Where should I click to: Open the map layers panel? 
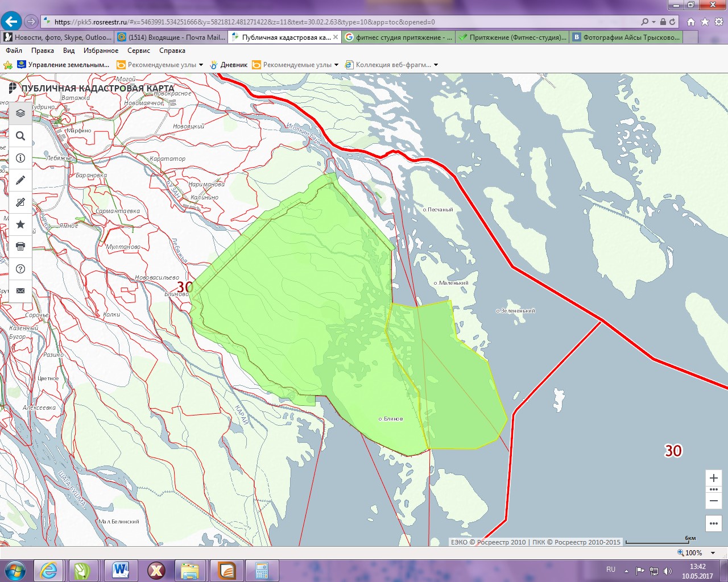tap(20, 113)
